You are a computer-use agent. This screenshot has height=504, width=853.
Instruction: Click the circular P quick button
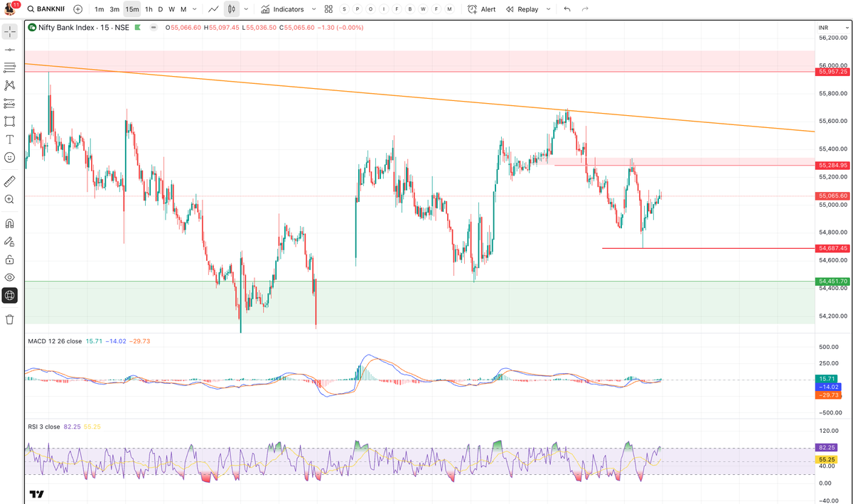point(358,9)
